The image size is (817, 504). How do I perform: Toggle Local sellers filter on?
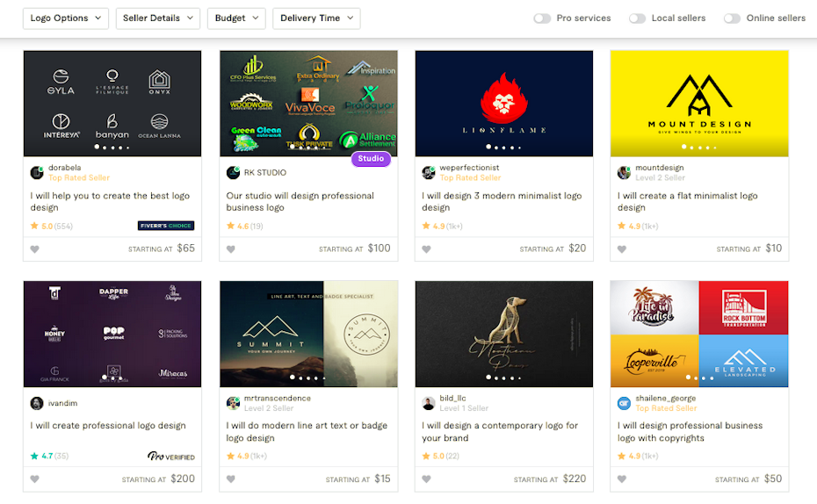tap(637, 18)
